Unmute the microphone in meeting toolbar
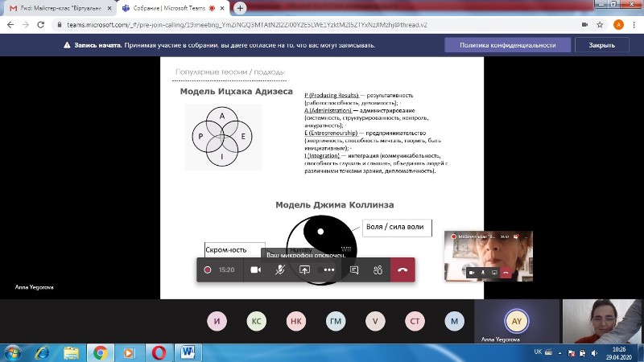Screen dimensions: 644x362 (x=279, y=269)
